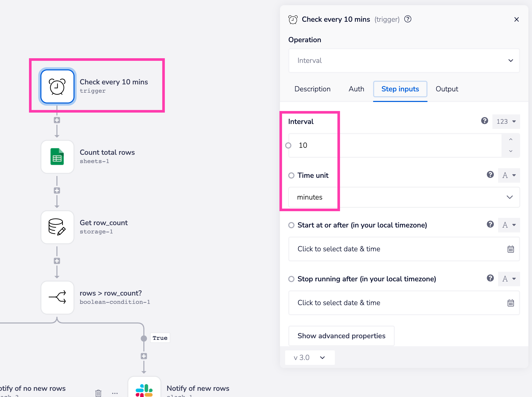The width and height of the screenshot is (532, 397).
Task: Toggle the radio circle beside Time unit
Action: tap(291, 175)
